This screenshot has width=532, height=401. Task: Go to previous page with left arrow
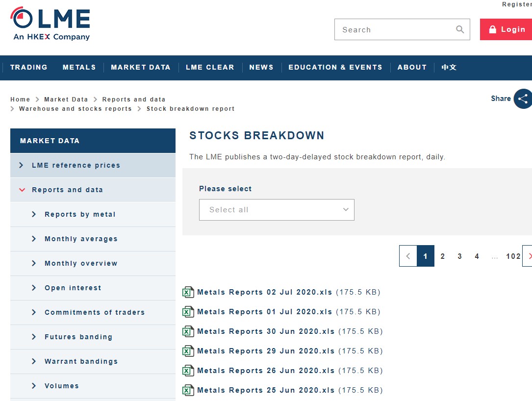click(x=408, y=256)
